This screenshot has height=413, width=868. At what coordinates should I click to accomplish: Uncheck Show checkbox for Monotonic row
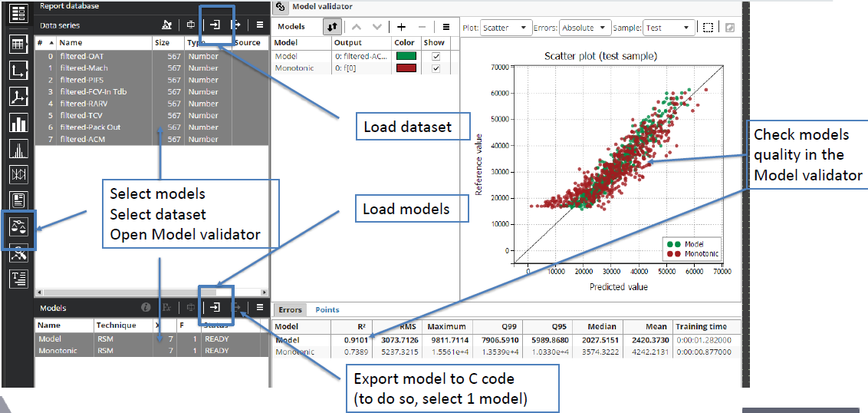(x=436, y=68)
